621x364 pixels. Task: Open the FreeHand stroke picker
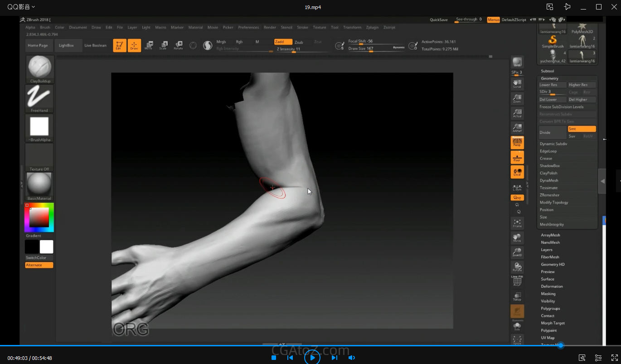point(39,97)
